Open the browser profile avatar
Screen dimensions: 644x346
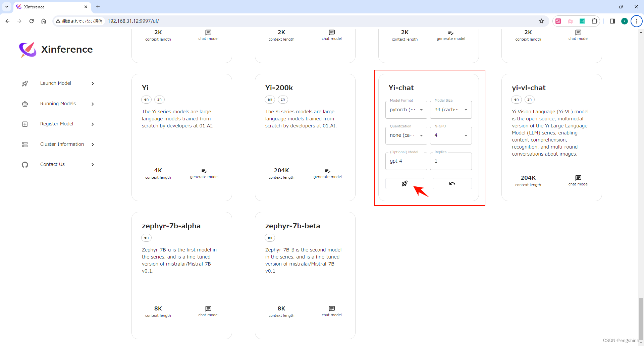point(625,21)
